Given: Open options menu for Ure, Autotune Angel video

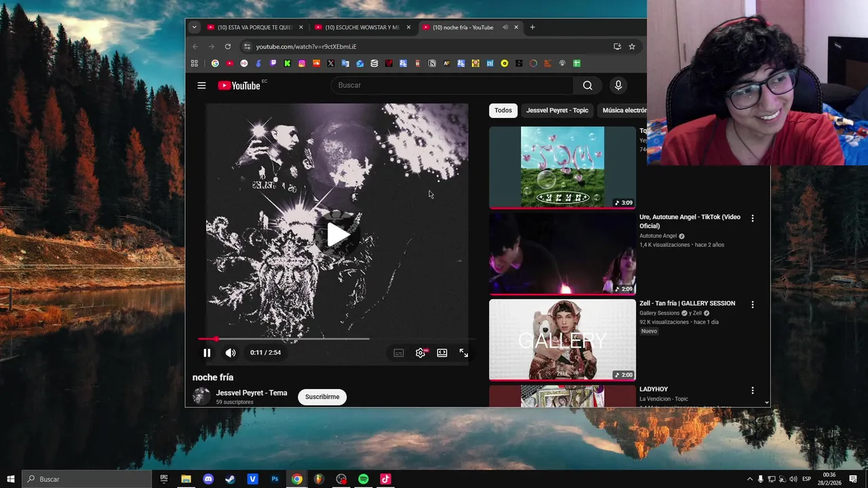Looking at the screenshot, I should [752, 218].
